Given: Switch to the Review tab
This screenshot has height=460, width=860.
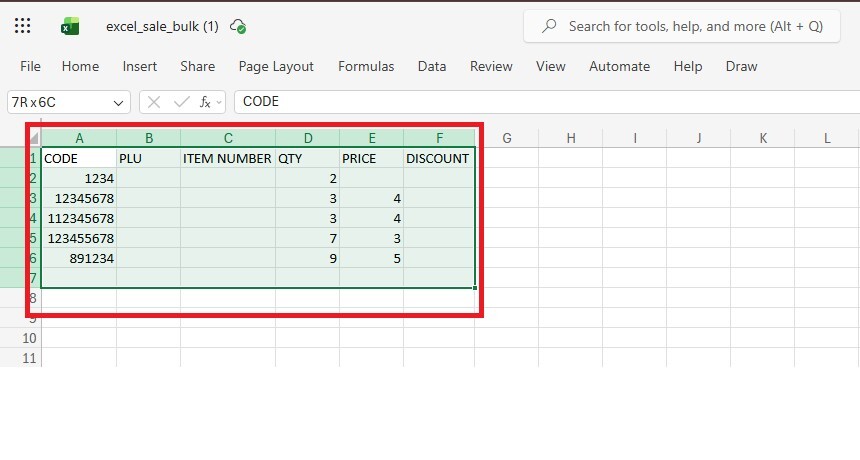Looking at the screenshot, I should (491, 66).
